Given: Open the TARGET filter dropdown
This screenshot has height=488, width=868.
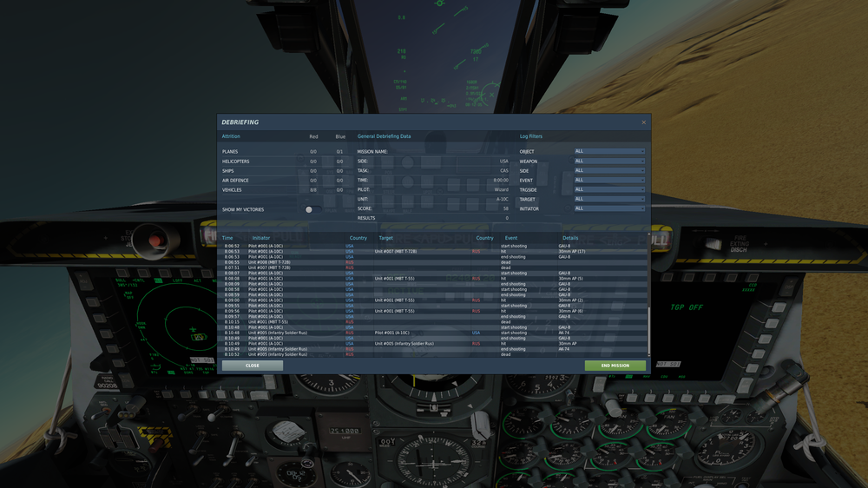Looking at the screenshot, I should click(609, 199).
